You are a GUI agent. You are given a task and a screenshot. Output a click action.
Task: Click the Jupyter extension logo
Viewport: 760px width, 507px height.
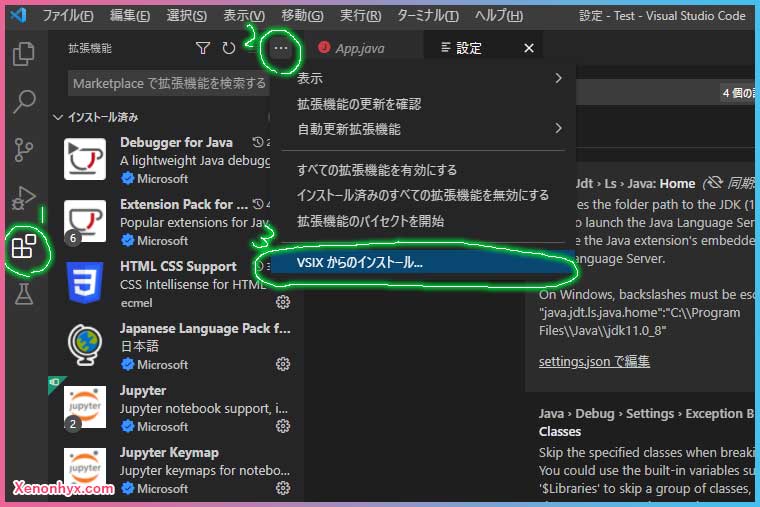85,407
